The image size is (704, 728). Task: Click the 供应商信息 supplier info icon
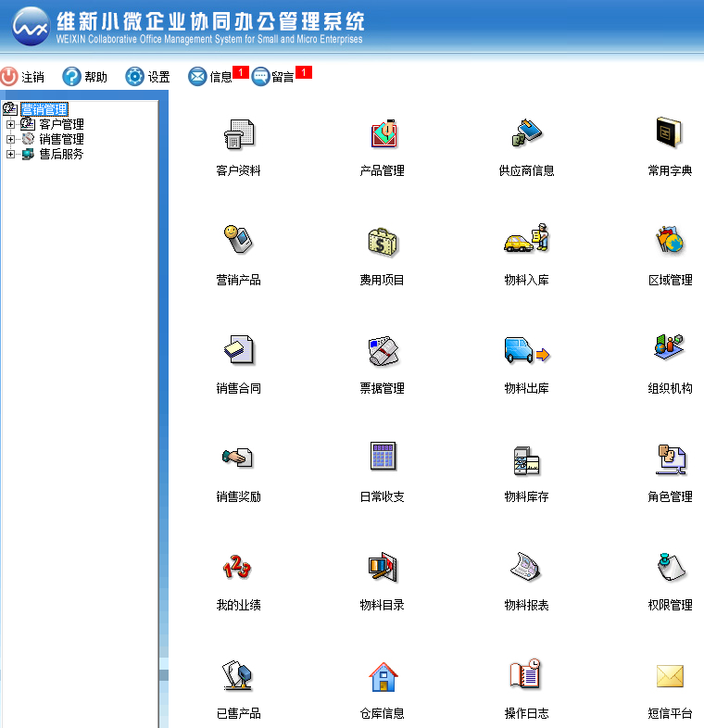click(x=526, y=135)
